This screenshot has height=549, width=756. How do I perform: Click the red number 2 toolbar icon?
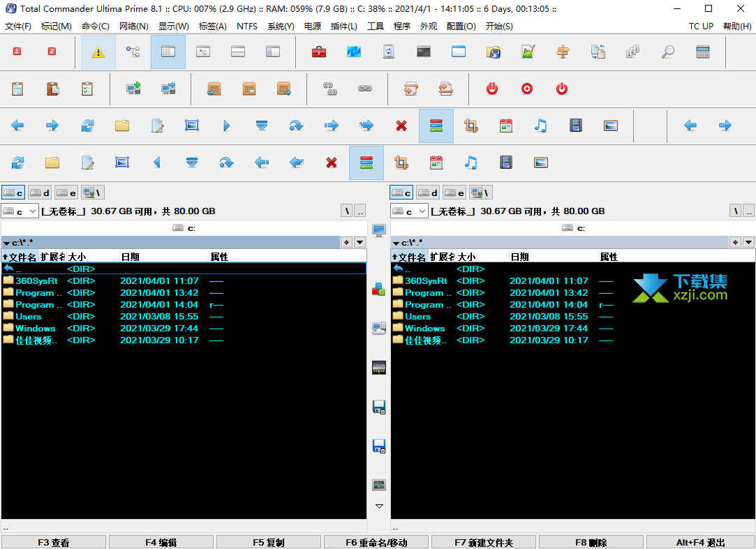[x=52, y=51]
